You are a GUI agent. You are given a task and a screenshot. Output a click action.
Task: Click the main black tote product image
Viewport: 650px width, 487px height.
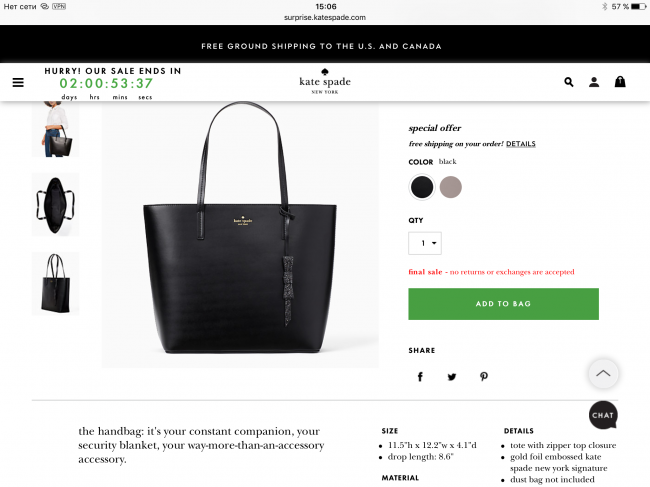pos(240,235)
